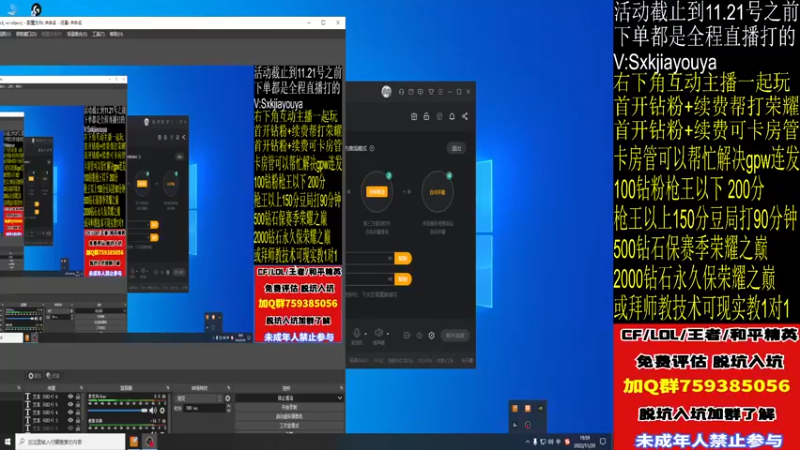Hide text source 5 with eye icon
The width and height of the screenshot is (800, 450).
tap(70, 405)
